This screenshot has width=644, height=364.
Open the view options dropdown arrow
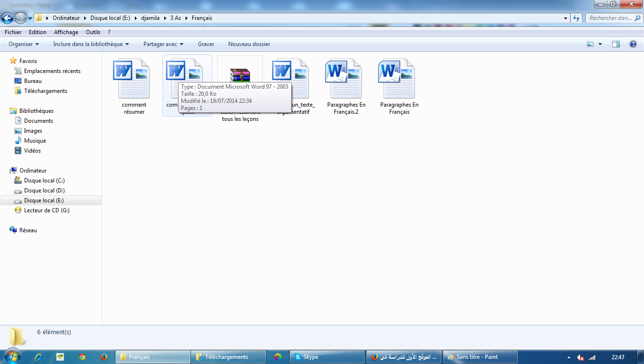(x=600, y=44)
